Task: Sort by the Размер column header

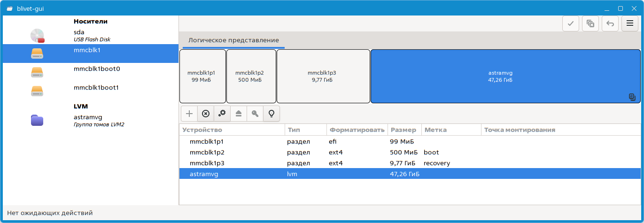Action: coord(403,130)
